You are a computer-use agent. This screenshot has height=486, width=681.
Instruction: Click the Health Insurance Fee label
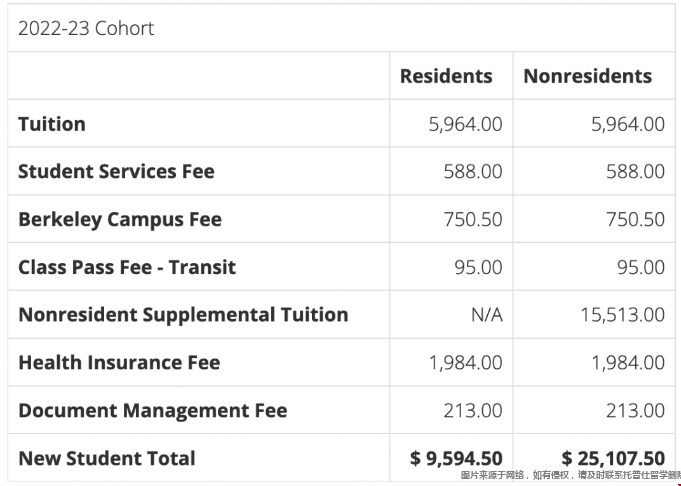(119, 362)
